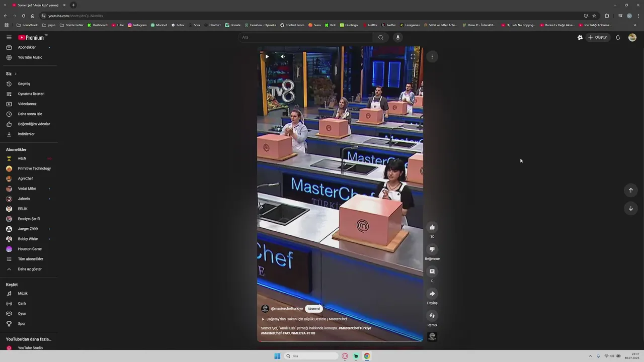Viewport: 644px width, 362px height.
Task: Open the Oluştur create button
Action: point(598,37)
